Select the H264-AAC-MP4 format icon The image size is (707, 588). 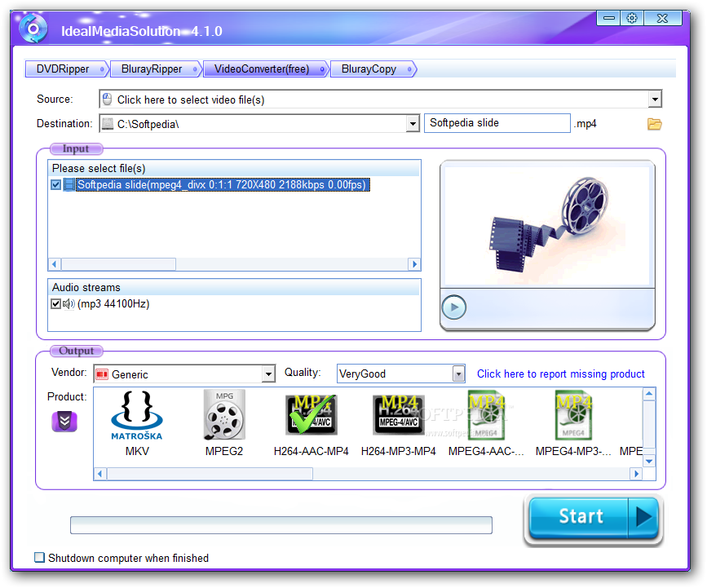[312, 415]
